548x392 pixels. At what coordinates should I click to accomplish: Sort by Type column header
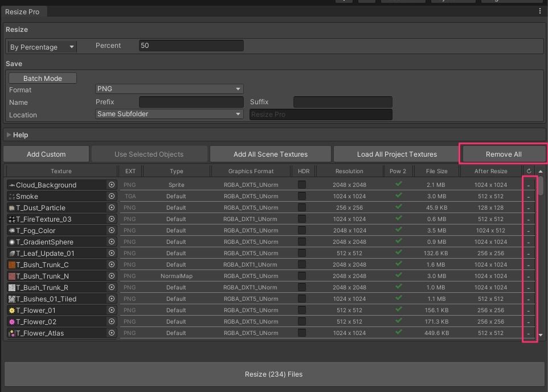tap(177, 171)
